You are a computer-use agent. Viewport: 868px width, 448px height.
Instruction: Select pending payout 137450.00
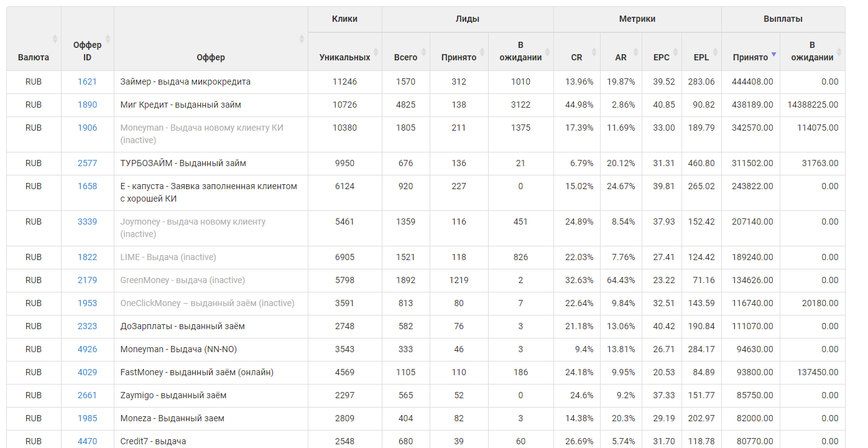818,372
